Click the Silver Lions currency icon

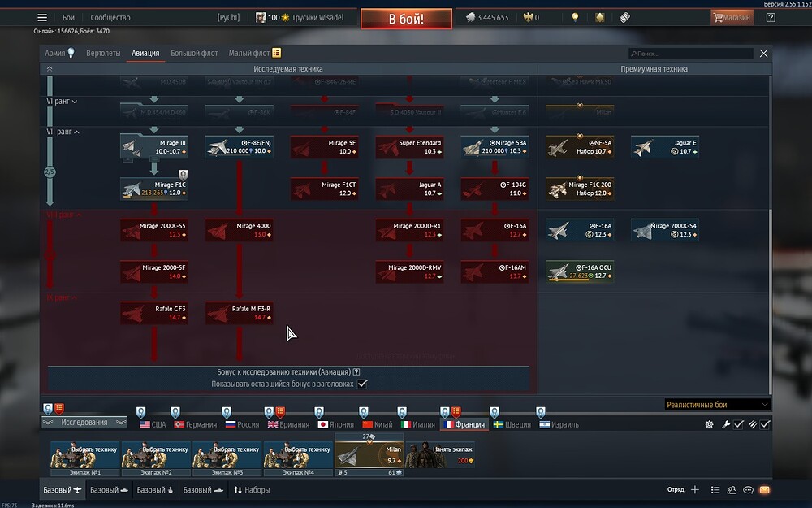(470, 18)
